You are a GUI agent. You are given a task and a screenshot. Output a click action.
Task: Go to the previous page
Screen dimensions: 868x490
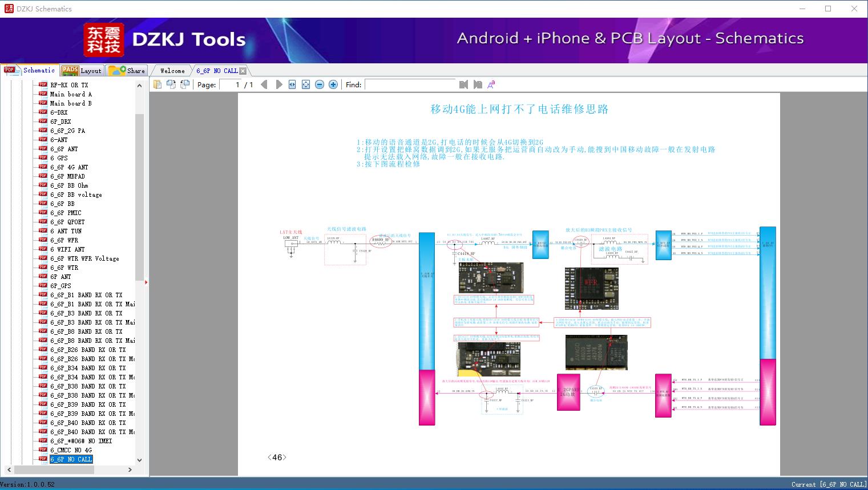[264, 84]
